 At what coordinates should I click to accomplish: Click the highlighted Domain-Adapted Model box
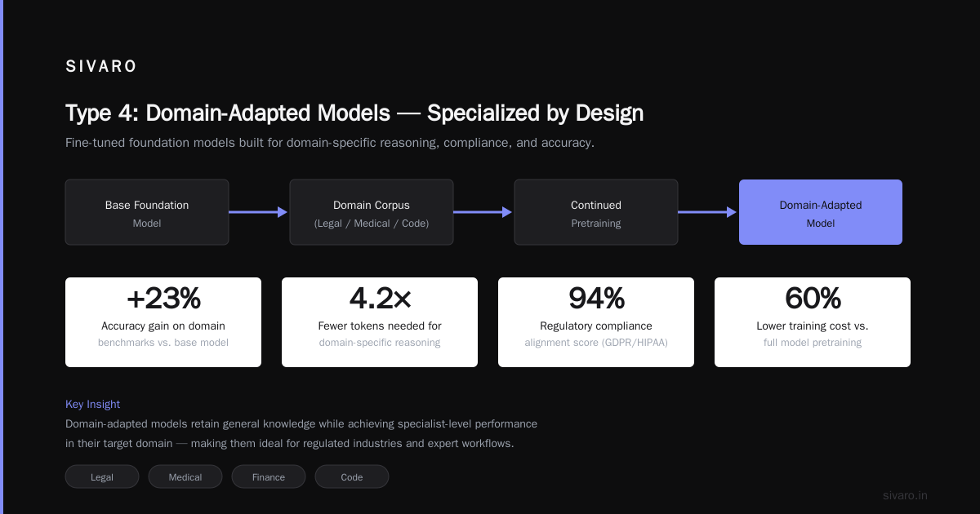click(821, 212)
